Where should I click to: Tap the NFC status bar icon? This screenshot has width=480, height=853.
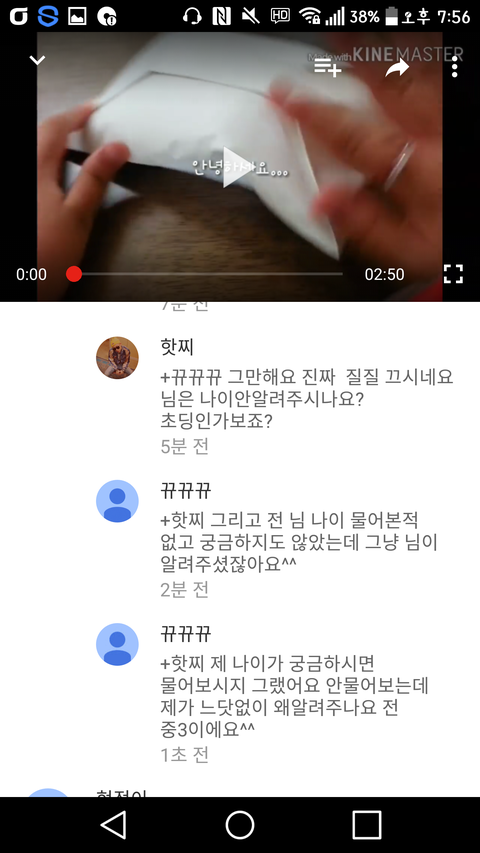221,16
